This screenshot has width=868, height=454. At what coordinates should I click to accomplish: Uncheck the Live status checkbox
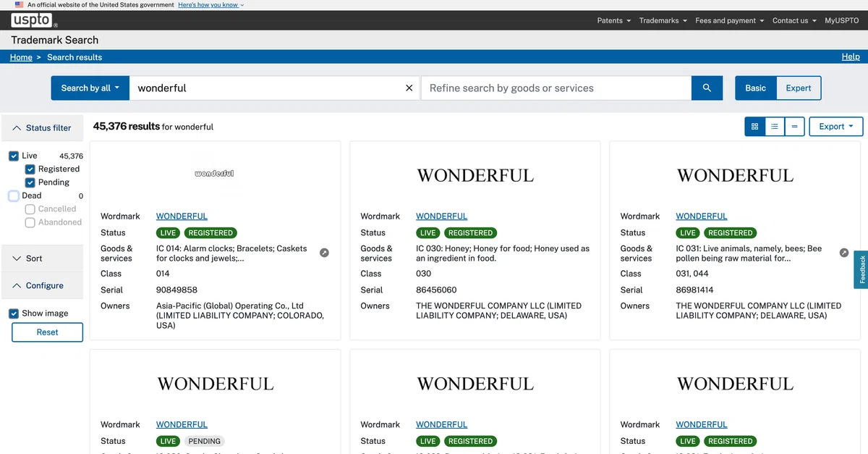(14, 156)
